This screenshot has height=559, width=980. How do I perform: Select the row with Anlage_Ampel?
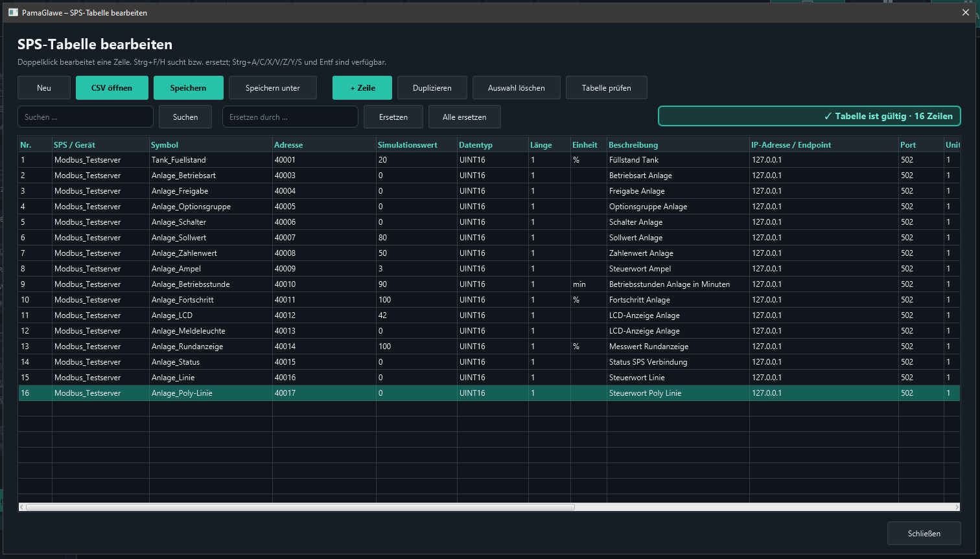click(x=489, y=269)
